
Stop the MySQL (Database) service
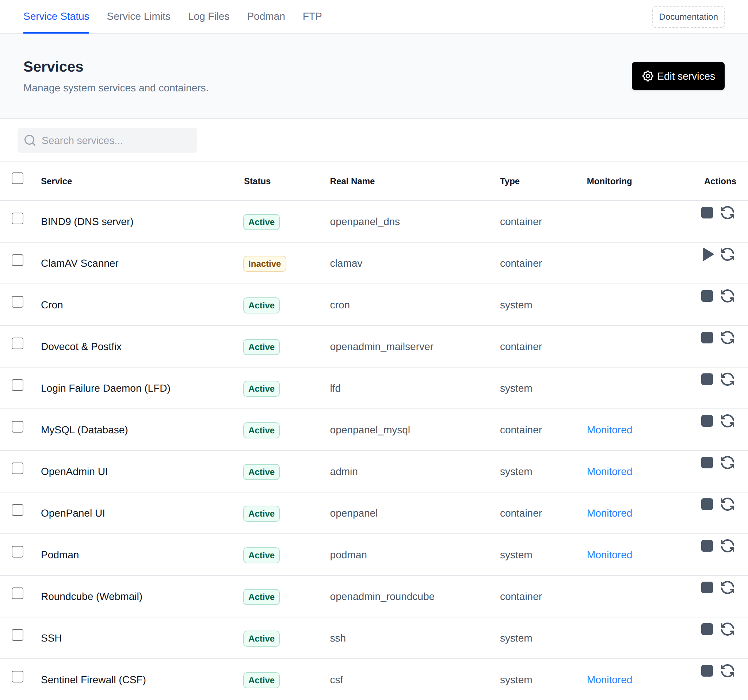pyautogui.click(x=707, y=421)
